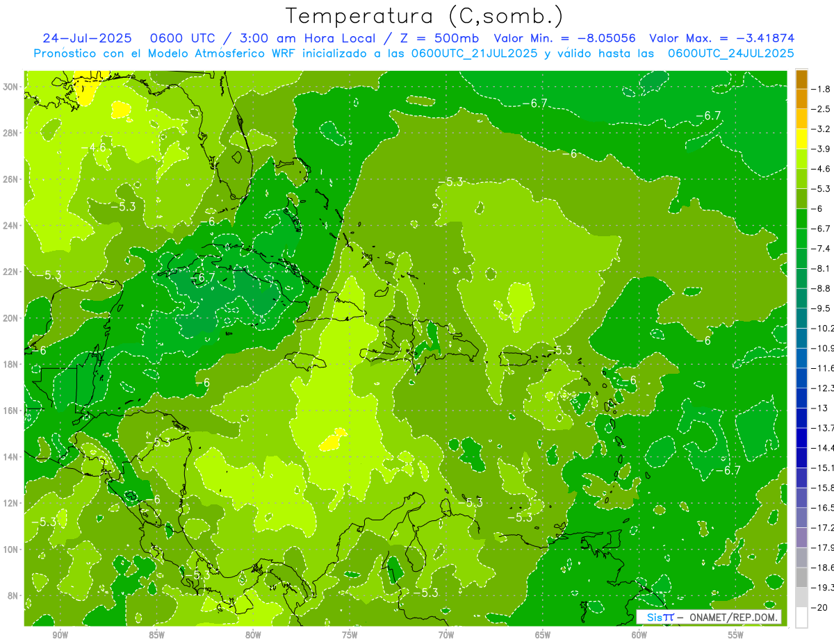Viewport: 834px width, 644px height.
Task: Click the '26N' latitude axis label
Action: tap(10, 179)
